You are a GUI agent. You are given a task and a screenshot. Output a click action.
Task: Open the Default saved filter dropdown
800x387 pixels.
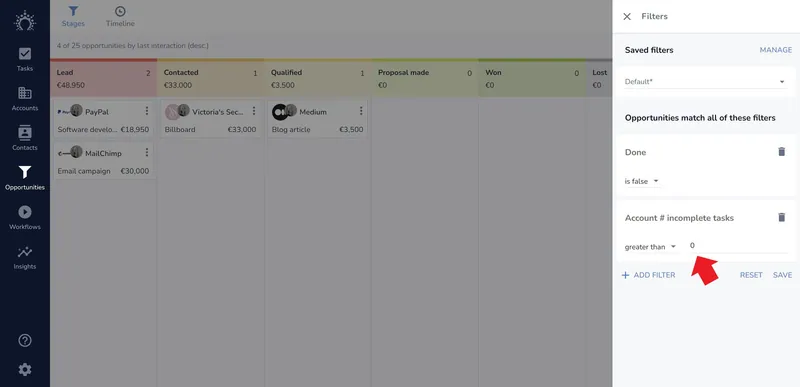click(705, 82)
